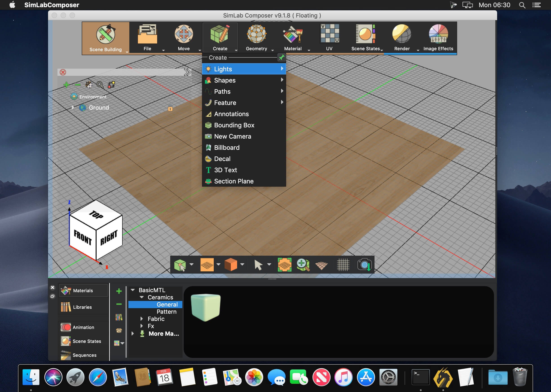Click the zoom magnifier icon in scene browser
The image size is (551, 392).
coord(100,85)
